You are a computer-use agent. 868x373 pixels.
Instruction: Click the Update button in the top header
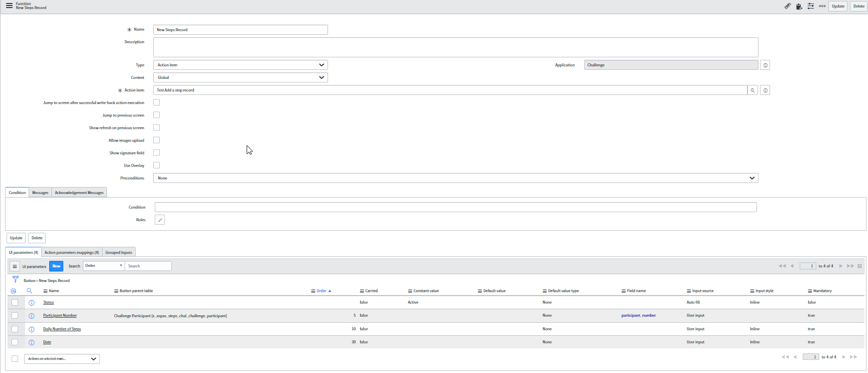point(838,7)
